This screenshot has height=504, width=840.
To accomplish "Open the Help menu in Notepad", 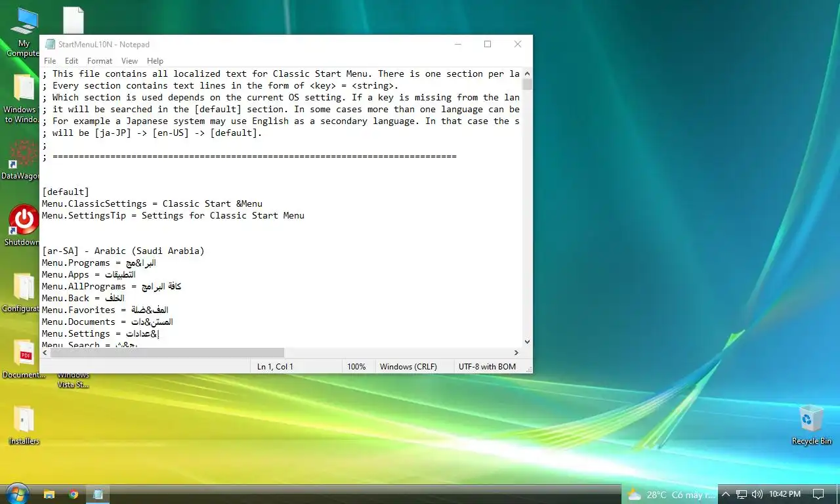I will click(155, 61).
